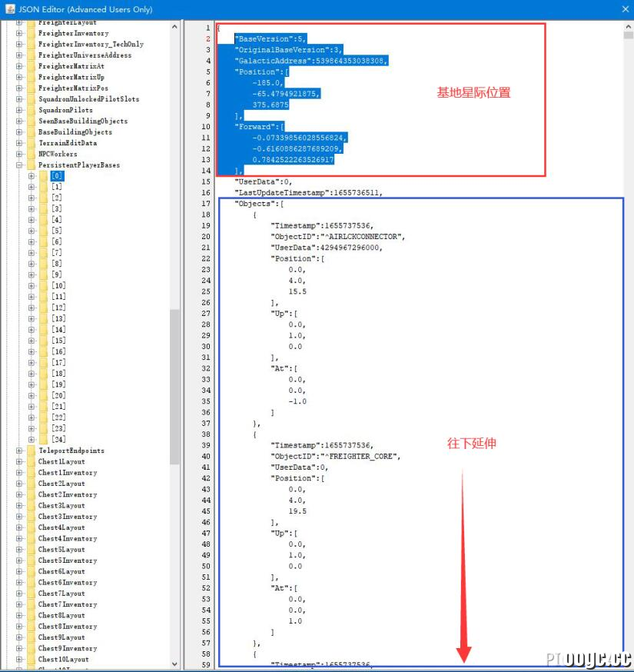Click the folder icon of entry [0]
This screenshot has height=672, width=634.
43,176
